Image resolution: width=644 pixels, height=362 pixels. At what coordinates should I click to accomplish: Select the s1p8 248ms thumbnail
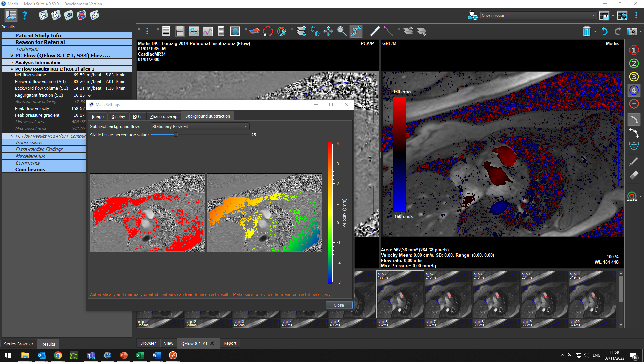point(496,294)
